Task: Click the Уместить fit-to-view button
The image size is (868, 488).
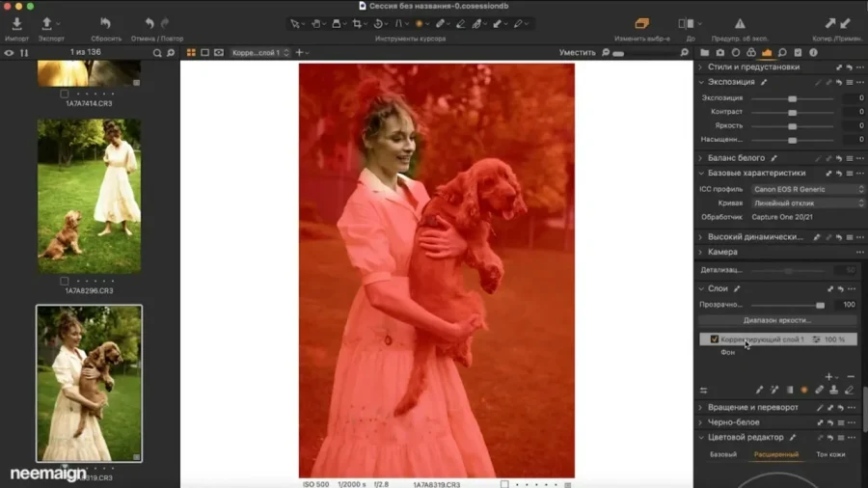Action: pyautogui.click(x=577, y=53)
